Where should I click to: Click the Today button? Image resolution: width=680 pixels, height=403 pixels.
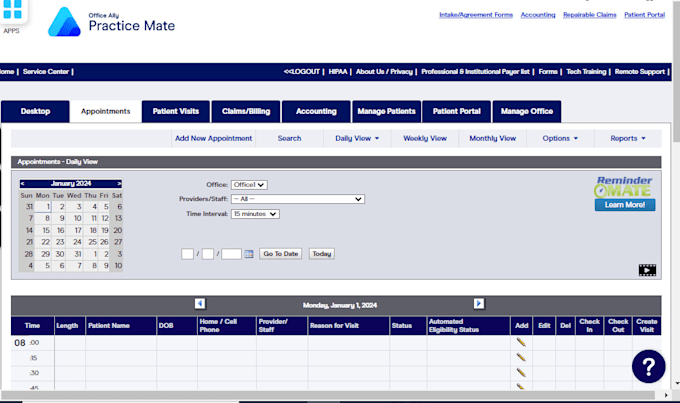point(322,254)
